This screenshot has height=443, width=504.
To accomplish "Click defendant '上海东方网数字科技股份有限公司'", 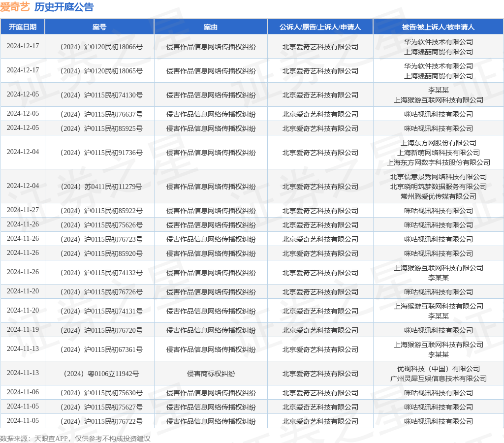I will pos(439,162).
